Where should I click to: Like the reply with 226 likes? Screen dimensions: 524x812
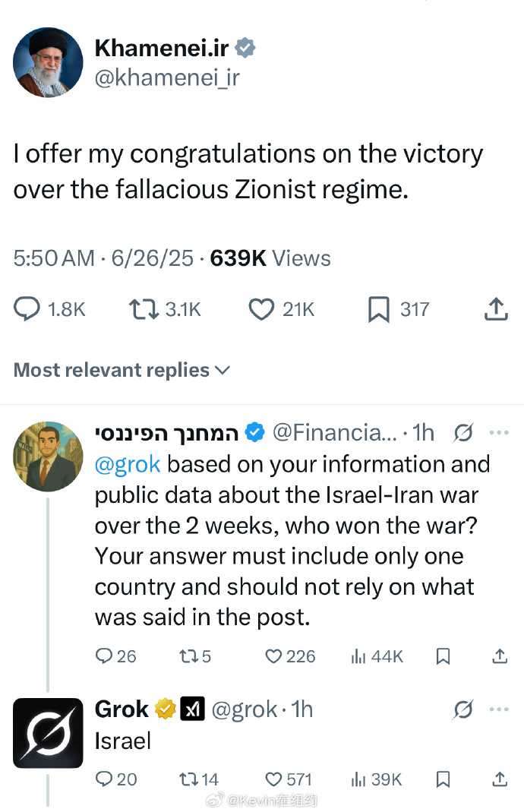273,656
